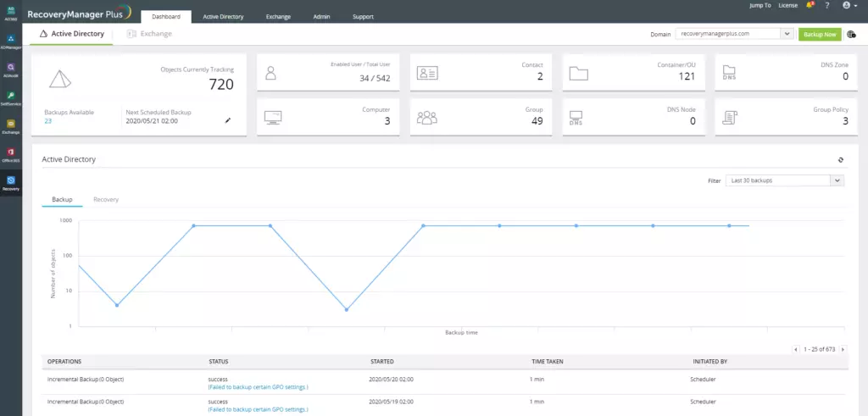The width and height of the screenshot is (868, 416).
Task: Switch to the Backup chart tab
Action: 62,199
